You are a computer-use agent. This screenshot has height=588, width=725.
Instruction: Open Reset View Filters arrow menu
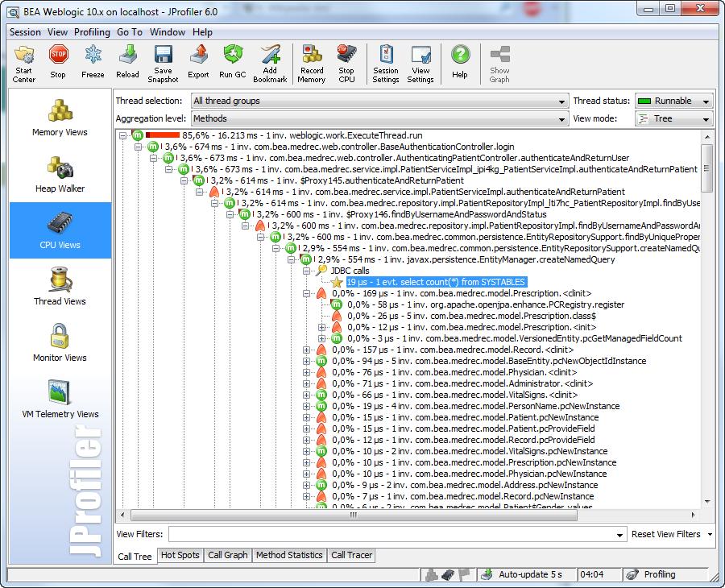710,534
